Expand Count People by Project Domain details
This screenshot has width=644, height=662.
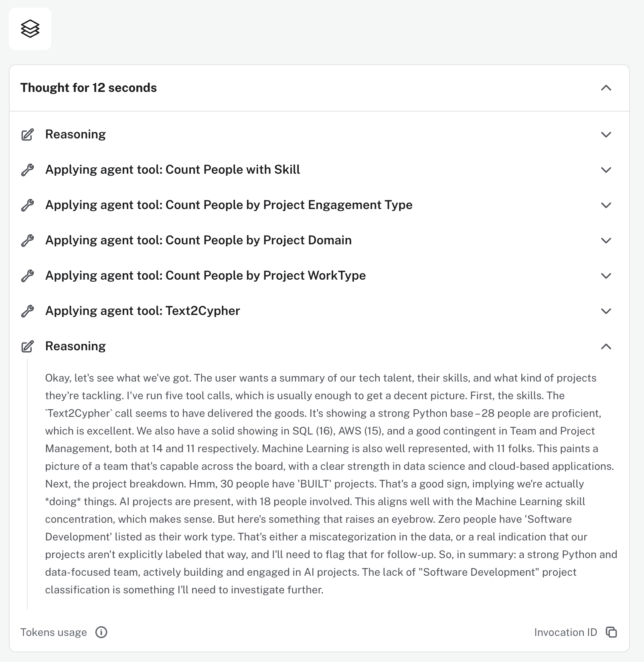(x=606, y=240)
